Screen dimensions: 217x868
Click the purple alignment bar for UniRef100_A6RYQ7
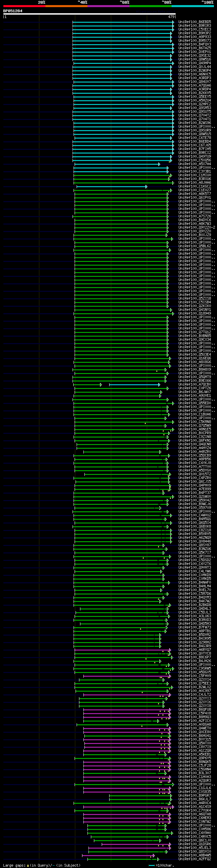coord(123,650)
